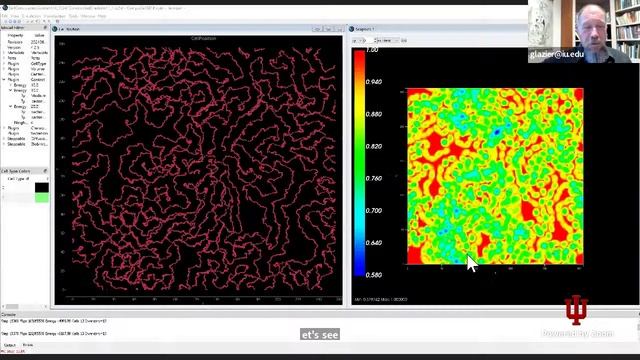Select the Plugin CellType row
The image size is (640, 360).
[x=25, y=64]
